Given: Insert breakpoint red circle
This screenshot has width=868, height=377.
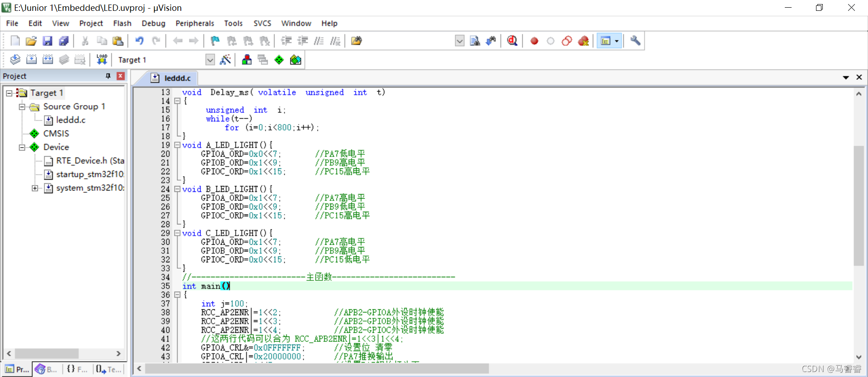Looking at the screenshot, I should 534,41.
